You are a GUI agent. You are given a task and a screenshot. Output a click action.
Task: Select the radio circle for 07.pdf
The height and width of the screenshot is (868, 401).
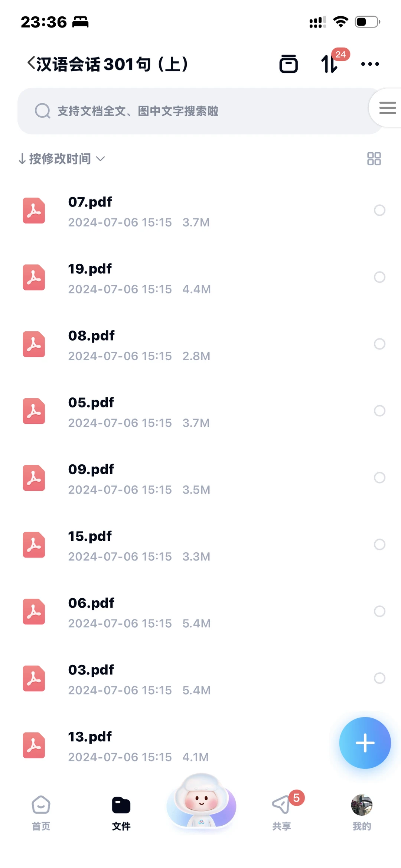[x=379, y=210]
